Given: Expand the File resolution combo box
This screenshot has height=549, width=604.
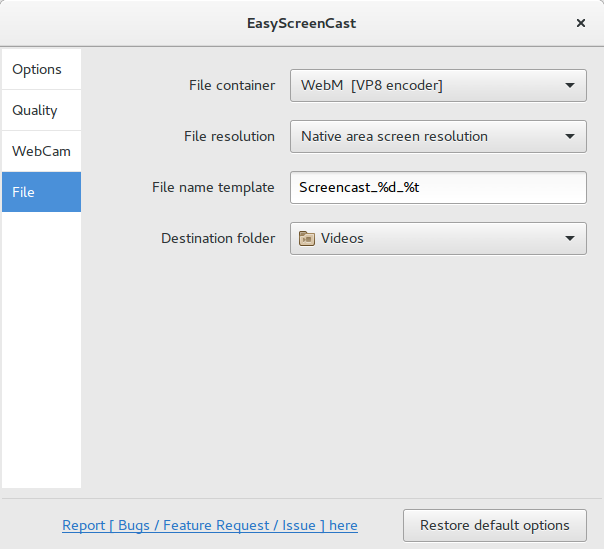Looking at the screenshot, I should [438, 136].
